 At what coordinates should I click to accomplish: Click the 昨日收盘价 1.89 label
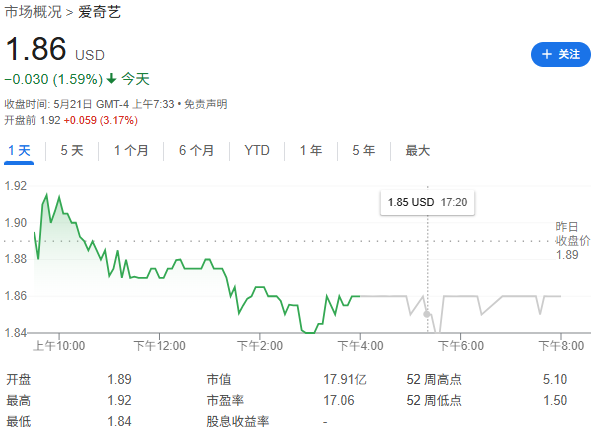tap(572, 241)
